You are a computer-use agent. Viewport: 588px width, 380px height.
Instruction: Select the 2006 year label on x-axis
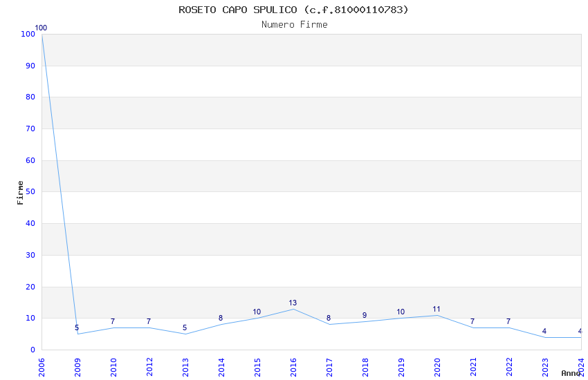tap(42, 368)
